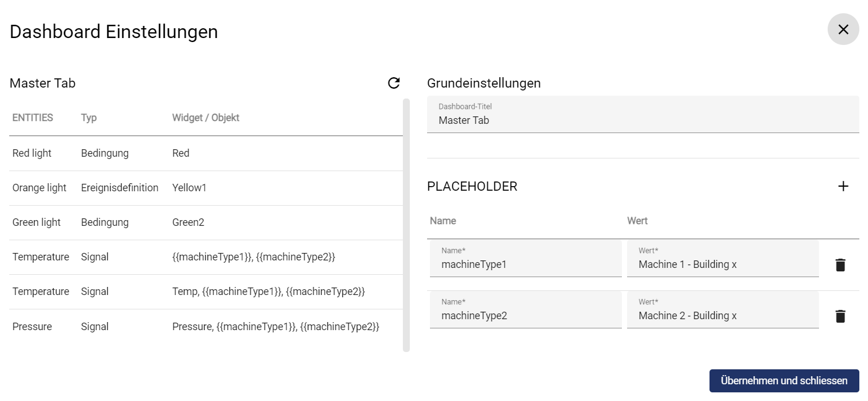Click the Typ column header

tap(89, 118)
